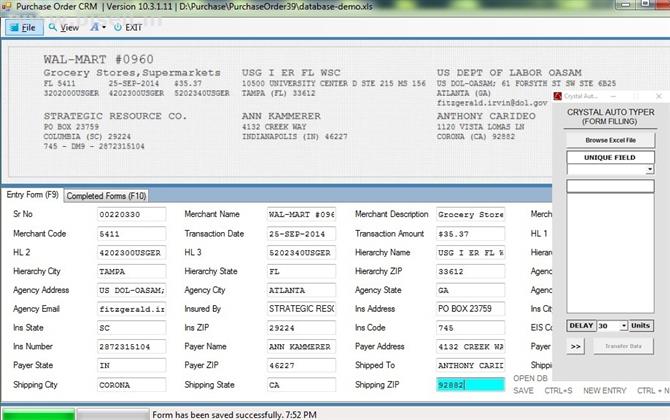
Task: Click the Ins Address field PO BOX 23759
Action: pos(470,309)
